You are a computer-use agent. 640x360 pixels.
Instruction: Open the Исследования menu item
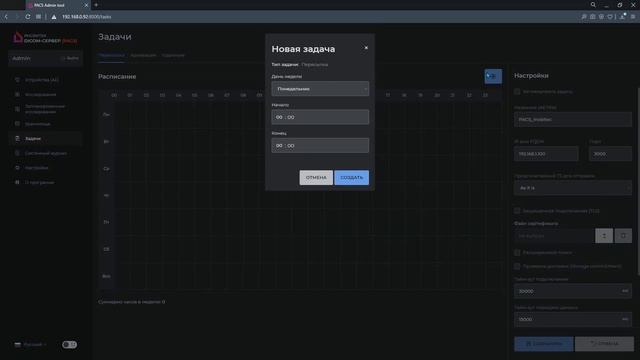[40, 95]
